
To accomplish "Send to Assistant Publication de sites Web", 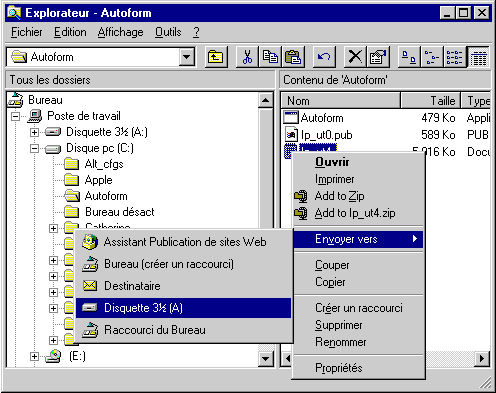I will [183, 242].
